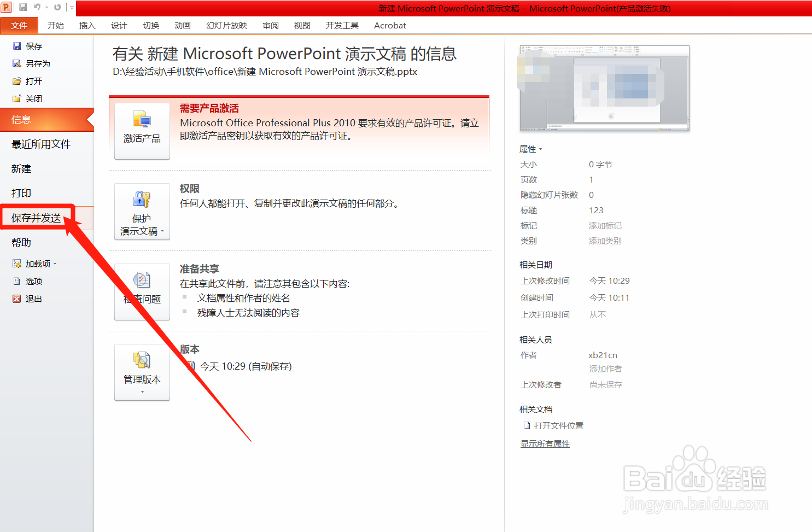The width and height of the screenshot is (812, 532).
Task: Open the 加载项 dropdown in sidebar
Action: coord(35,264)
